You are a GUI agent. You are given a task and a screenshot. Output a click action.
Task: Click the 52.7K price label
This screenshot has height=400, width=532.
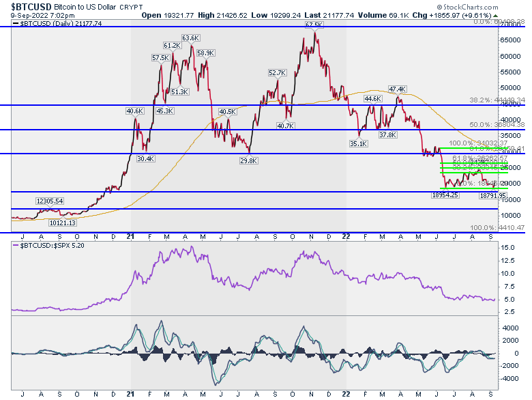277,72
